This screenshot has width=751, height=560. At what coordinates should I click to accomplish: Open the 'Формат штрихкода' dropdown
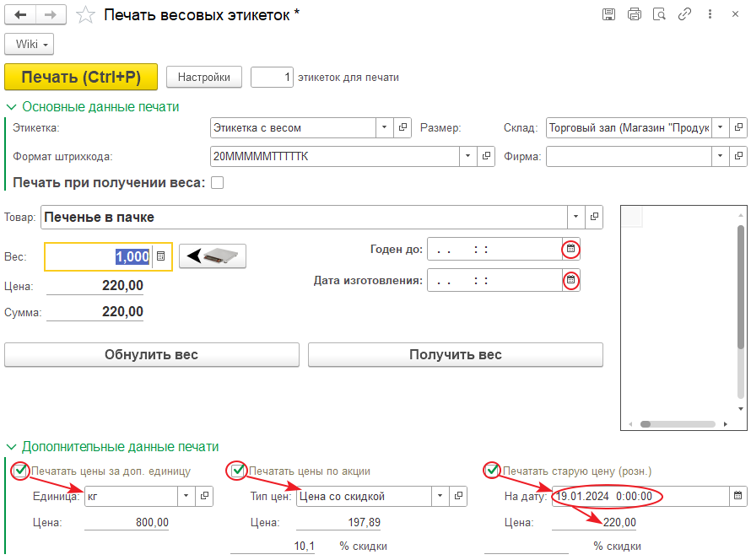click(468, 156)
